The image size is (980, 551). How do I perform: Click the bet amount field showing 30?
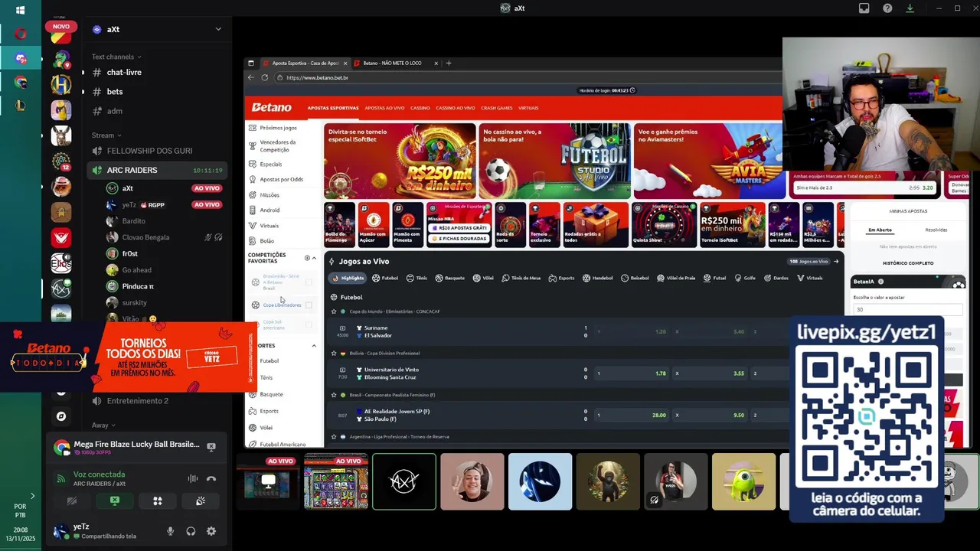tap(907, 309)
